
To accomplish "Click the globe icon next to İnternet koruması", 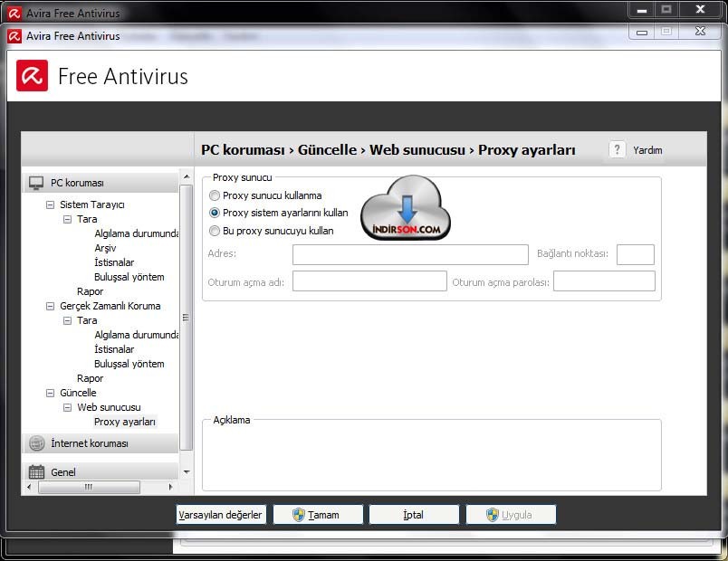I will [x=37, y=443].
